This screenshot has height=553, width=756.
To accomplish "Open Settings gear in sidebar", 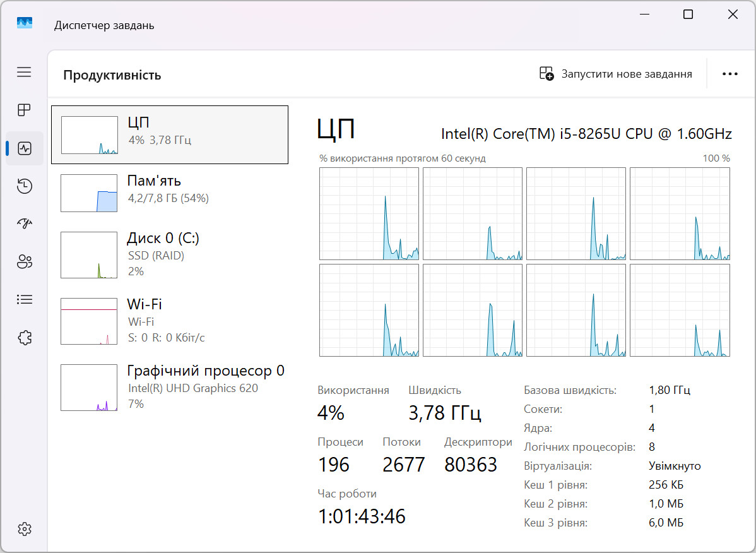I will (x=25, y=529).
